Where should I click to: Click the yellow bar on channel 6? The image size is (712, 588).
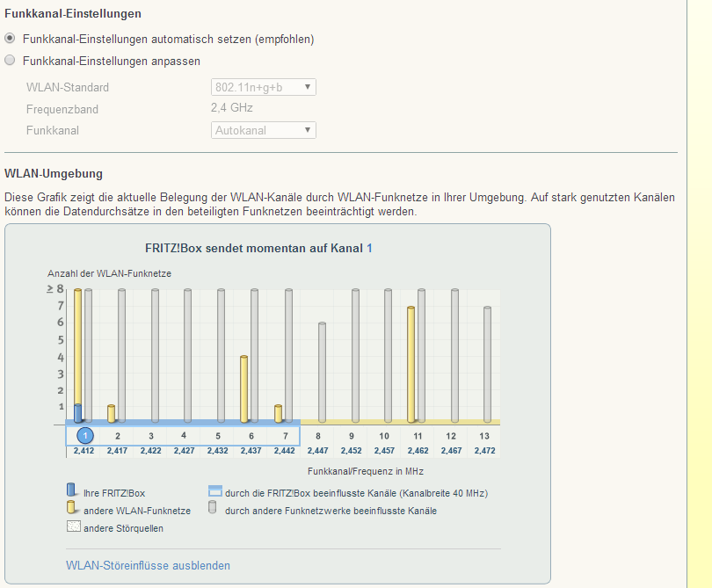click(243, 388)
